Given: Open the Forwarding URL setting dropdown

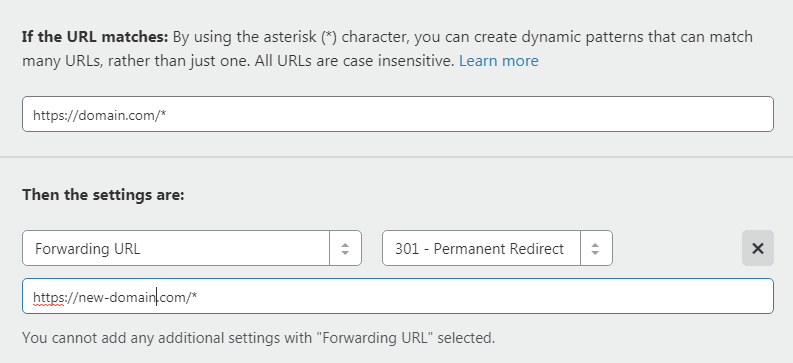Looking at the screenshot, I should pos(192,248).
